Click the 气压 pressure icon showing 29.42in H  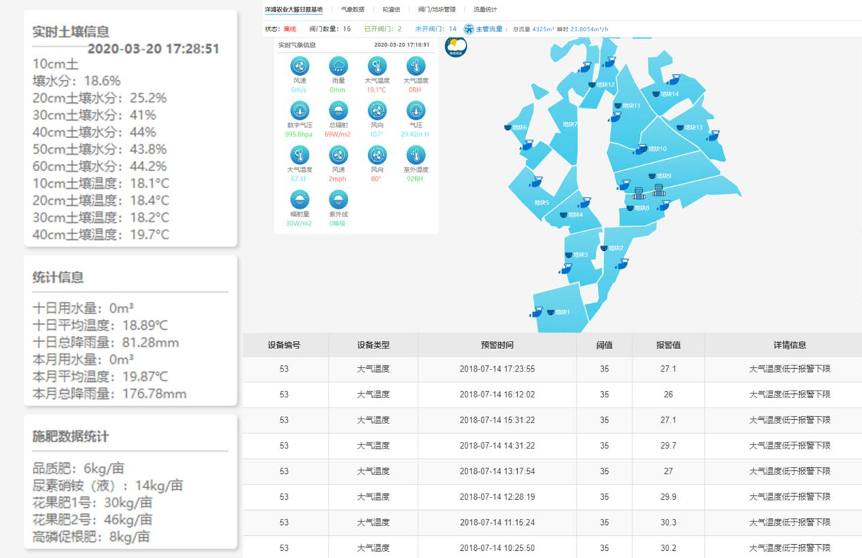pos(415,111)
